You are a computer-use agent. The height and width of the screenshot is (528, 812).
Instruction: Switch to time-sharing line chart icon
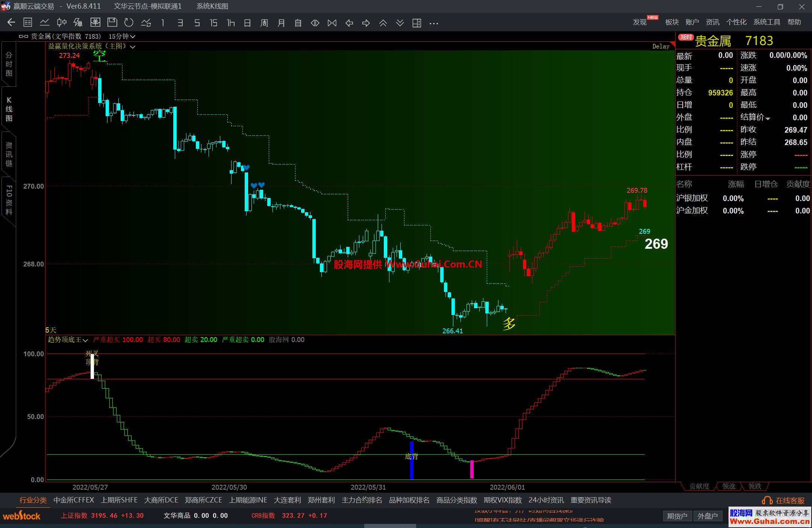click(x=45, y=23)
